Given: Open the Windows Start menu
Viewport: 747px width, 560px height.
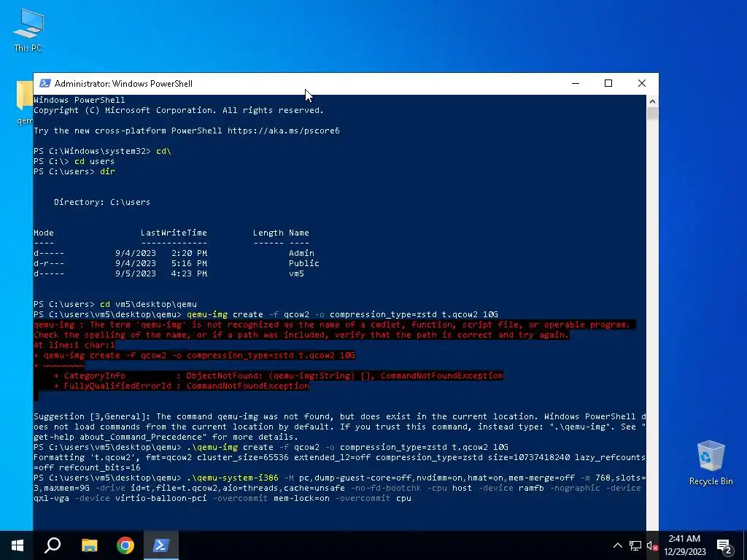Looking at the screenshot, I should click(18, 545).
